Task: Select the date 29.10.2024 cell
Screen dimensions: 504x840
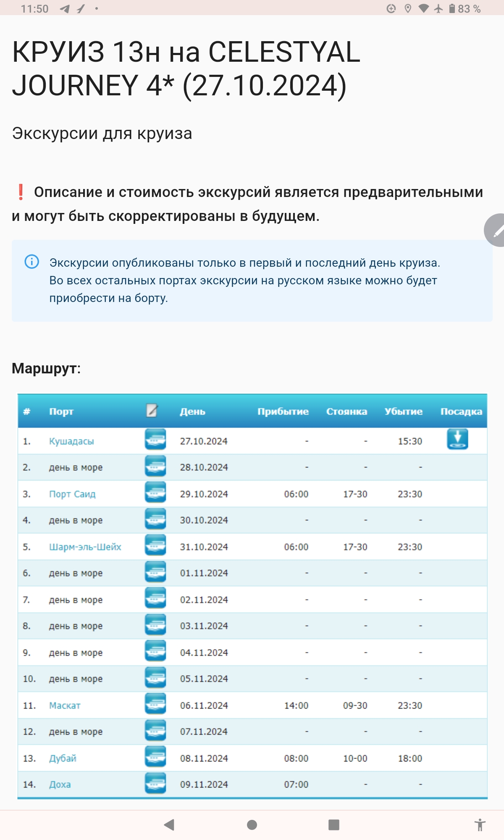Action: pyautogui.click(x=204, y=494)
